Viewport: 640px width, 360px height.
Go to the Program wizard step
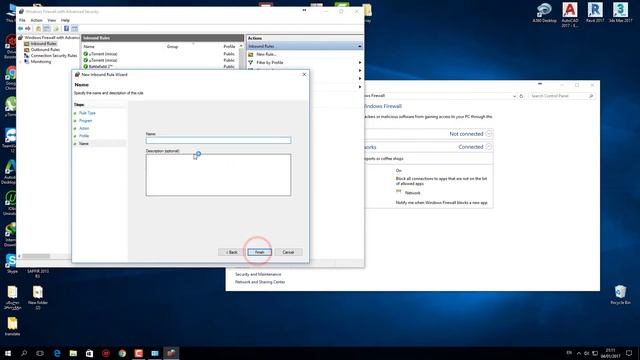point(85,121)
